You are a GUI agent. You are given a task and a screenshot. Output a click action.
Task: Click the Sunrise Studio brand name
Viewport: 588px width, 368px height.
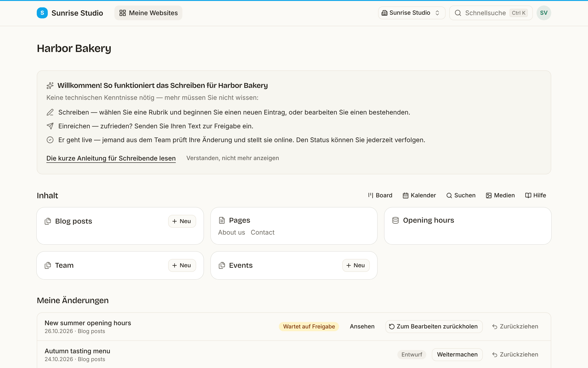coord(77,13)
